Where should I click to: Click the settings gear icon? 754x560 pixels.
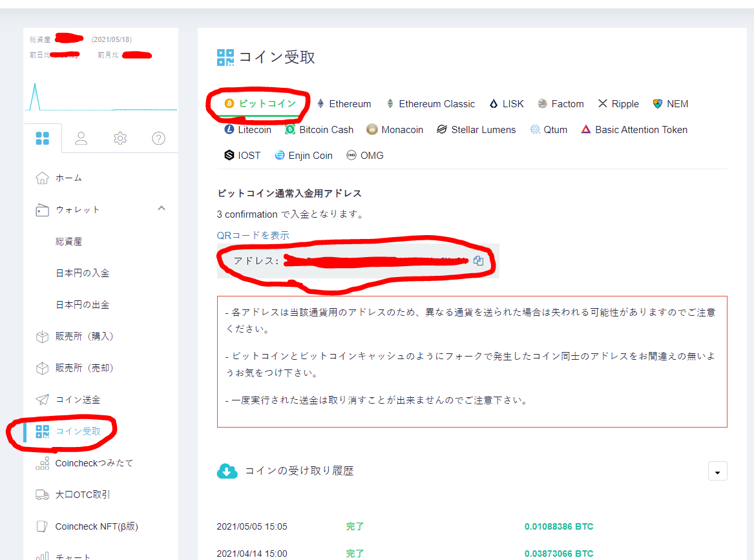click(120, 138)
